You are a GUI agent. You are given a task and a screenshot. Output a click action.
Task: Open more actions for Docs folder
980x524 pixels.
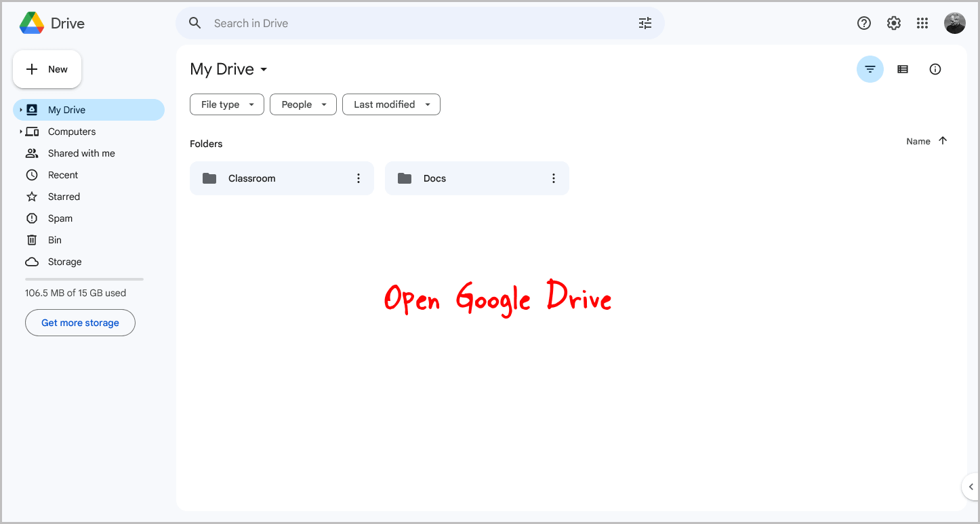pyautogui.click(x=554, y=178)
